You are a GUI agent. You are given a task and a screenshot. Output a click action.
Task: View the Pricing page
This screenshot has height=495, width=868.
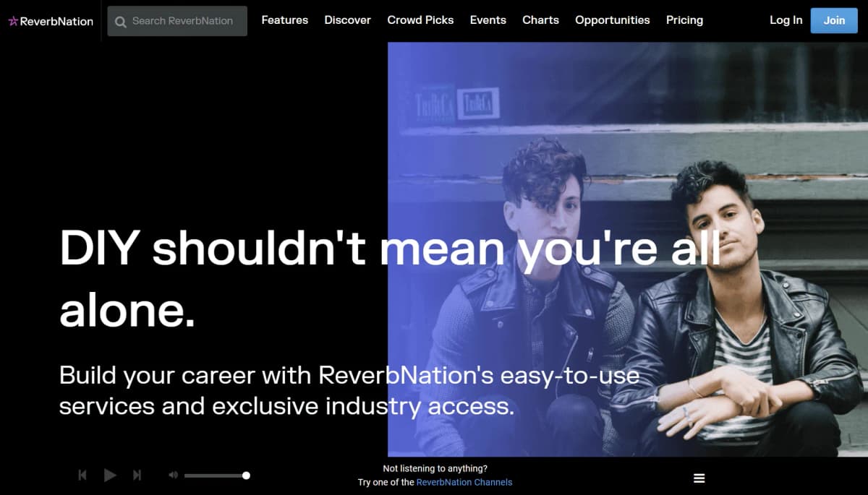tap(685, 20)
